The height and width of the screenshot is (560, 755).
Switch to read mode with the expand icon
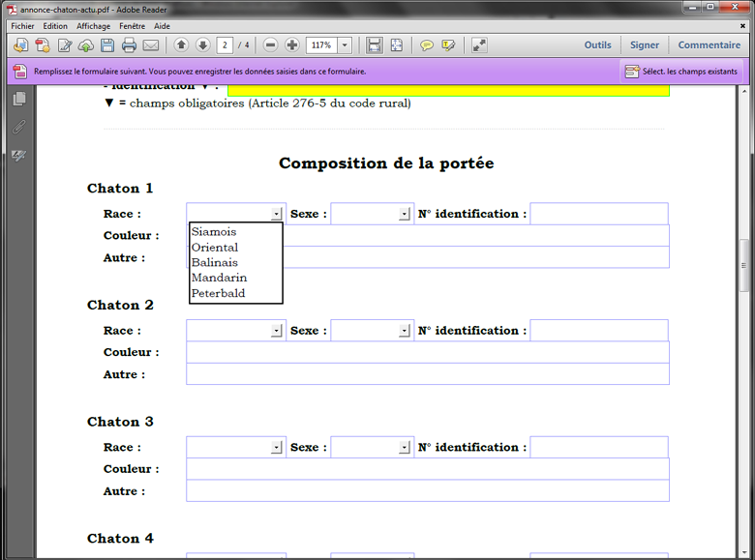479,45
